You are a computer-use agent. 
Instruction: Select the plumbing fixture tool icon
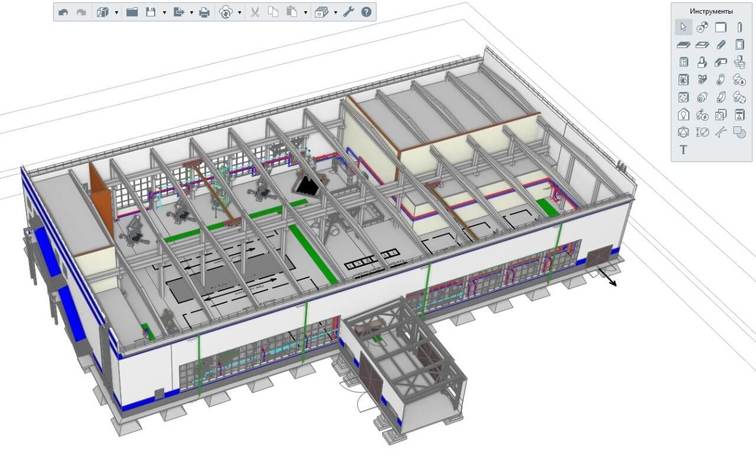pos(702,62)
